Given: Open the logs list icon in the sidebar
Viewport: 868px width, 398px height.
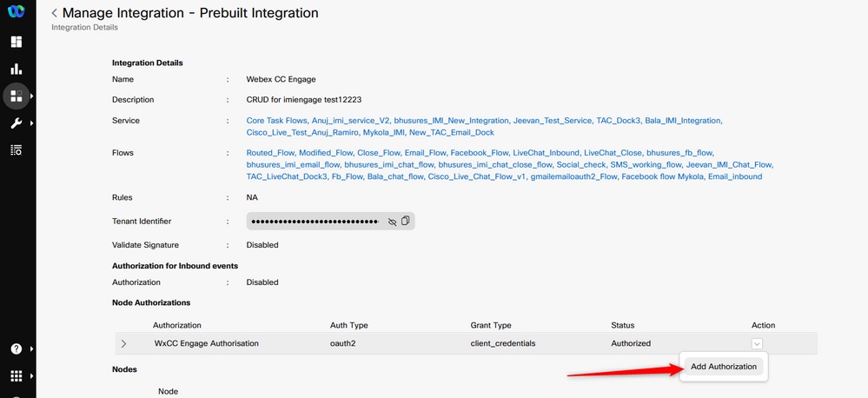Looking at the screenshot, I should [16, 150].
